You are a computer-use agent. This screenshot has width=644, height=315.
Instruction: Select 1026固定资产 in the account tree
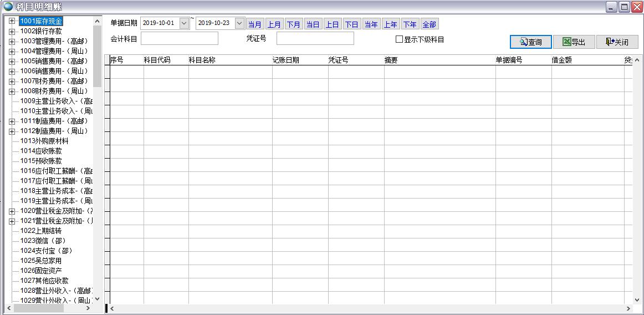[41, 271]
